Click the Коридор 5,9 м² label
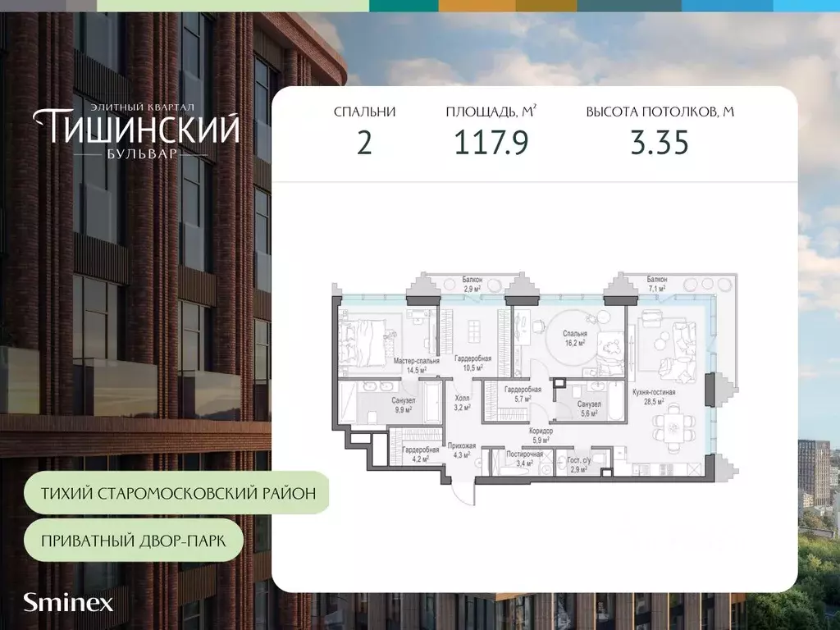Screen dimensions: 840x630 coord(541,436)
